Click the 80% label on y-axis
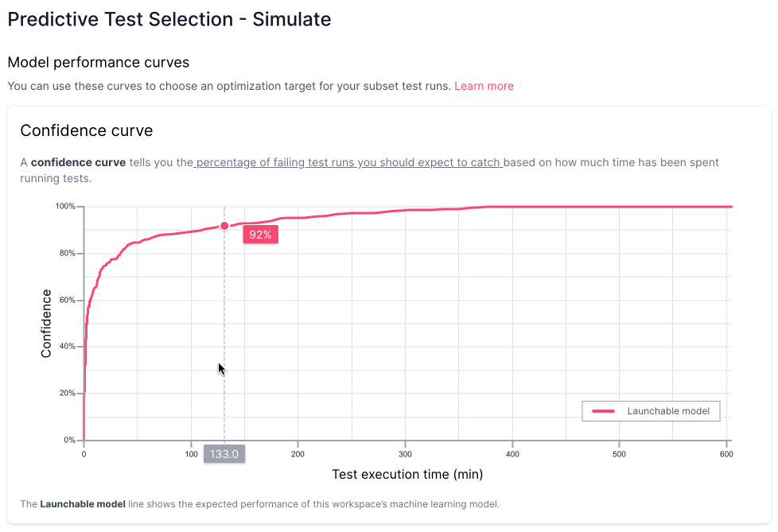This screenshot has height=532, width=778. pos(67,254)
